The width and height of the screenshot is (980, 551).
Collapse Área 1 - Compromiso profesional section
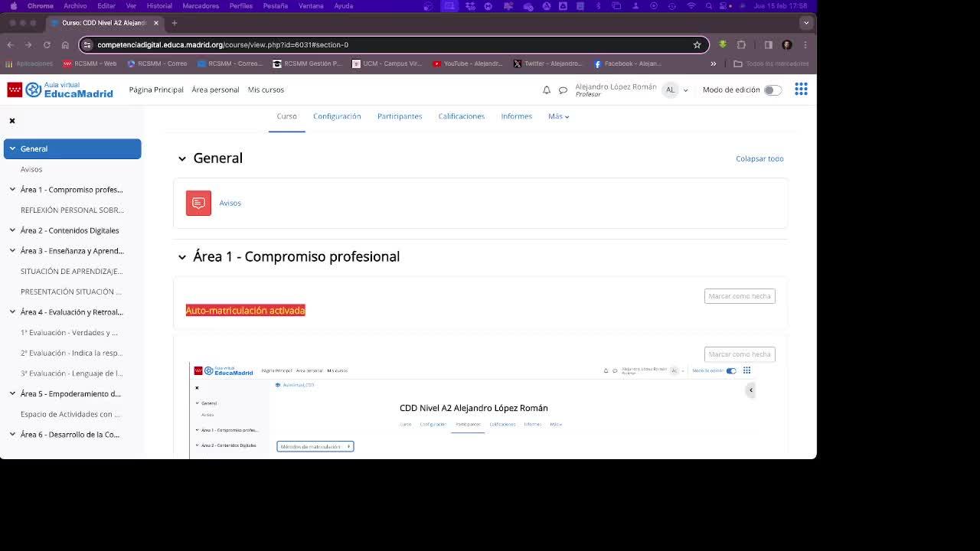pyautogui.click(x=182, y=257)
